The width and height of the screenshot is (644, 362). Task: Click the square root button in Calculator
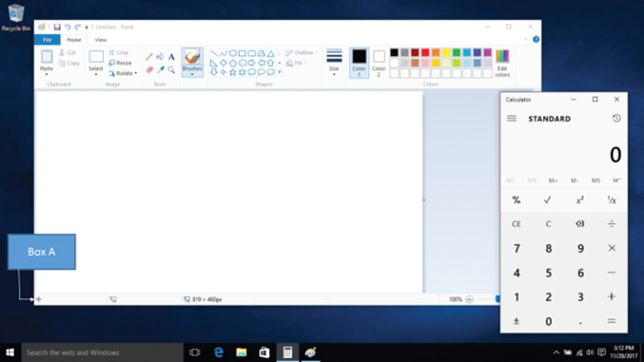tap(548, 200)
